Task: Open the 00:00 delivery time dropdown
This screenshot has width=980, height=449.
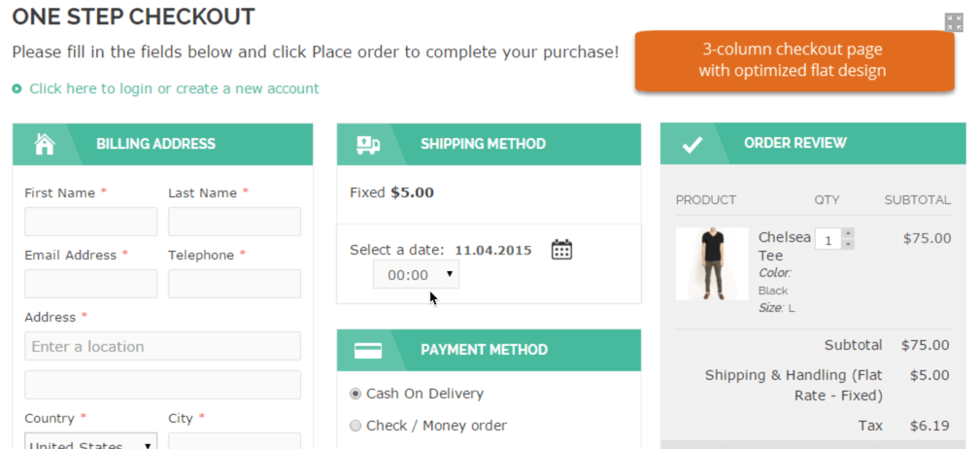Action: pos(417,275)
